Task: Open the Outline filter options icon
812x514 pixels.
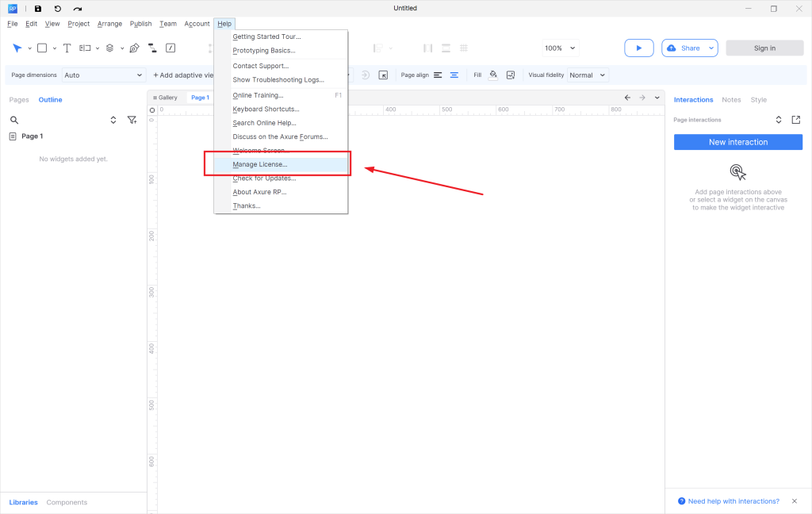Action: click(132, 121)
